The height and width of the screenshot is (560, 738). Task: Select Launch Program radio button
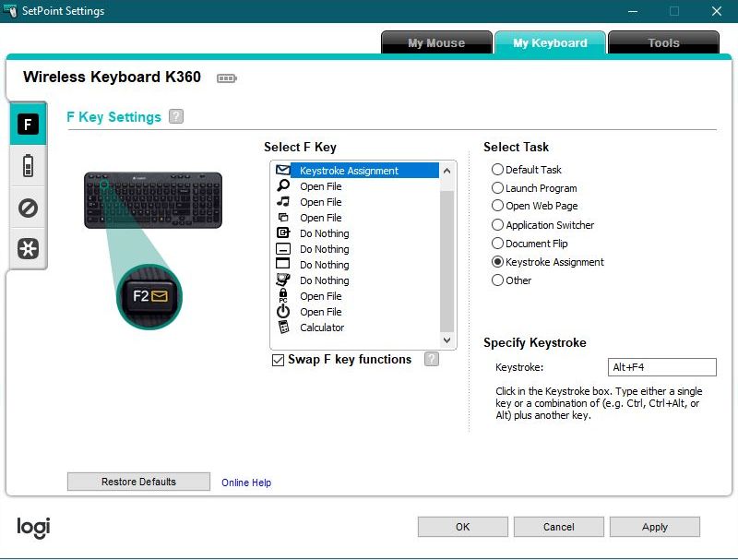click(497, 188)
